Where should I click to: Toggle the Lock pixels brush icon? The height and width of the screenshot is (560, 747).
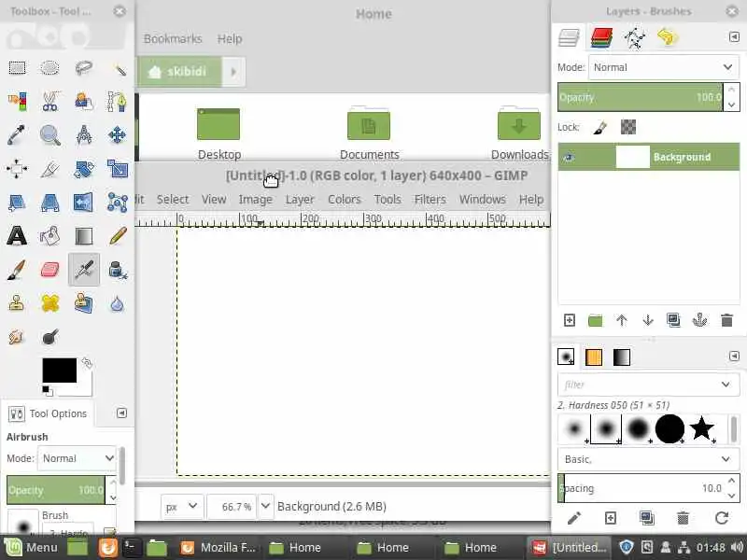pyautogui.click(x=600, y=127)
